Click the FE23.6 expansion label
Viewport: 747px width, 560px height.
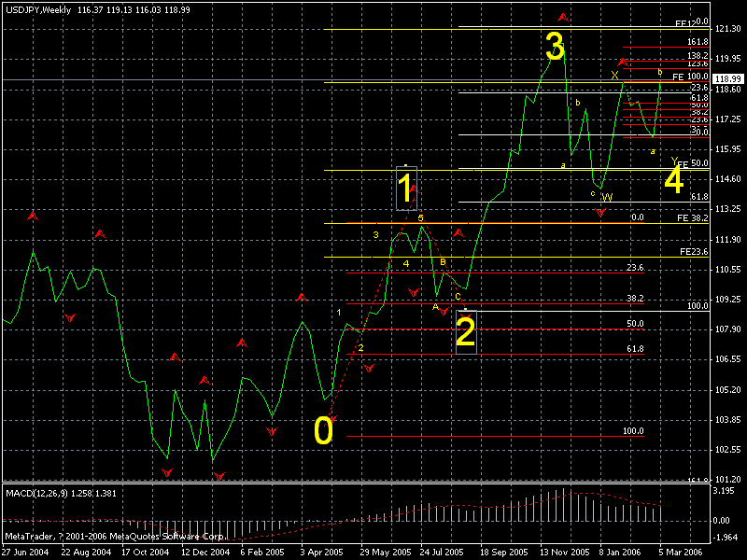coord(694,252)
